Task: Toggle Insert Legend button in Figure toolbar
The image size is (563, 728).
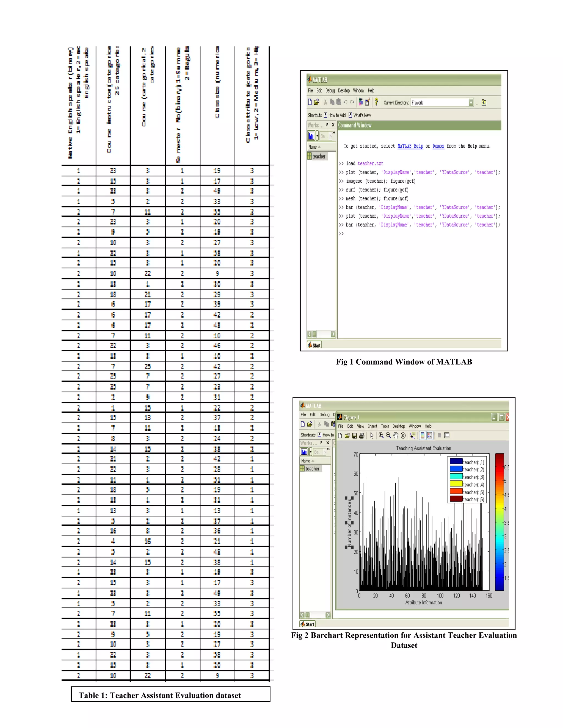Action: point(430,435)
